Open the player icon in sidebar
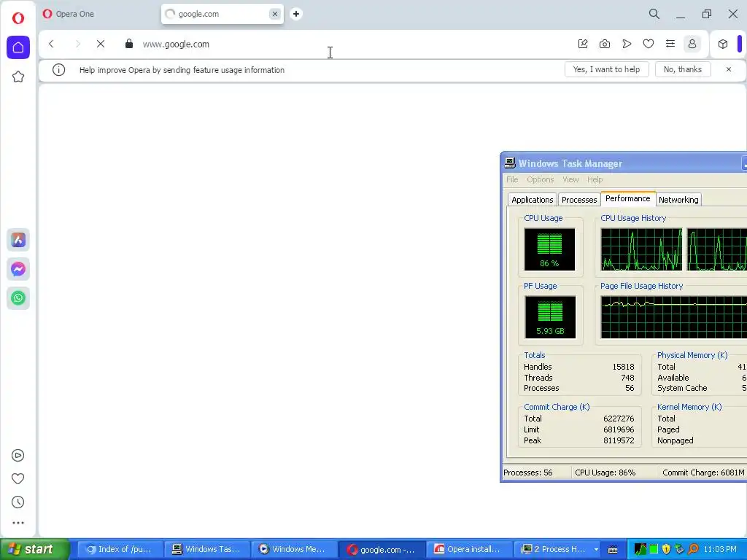 point(18,456)
